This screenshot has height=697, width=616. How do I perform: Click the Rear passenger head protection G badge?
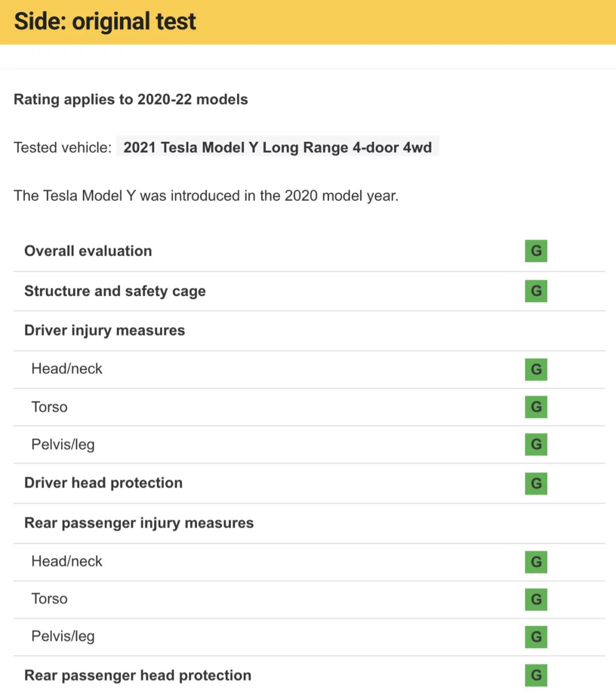pos(536,675)
